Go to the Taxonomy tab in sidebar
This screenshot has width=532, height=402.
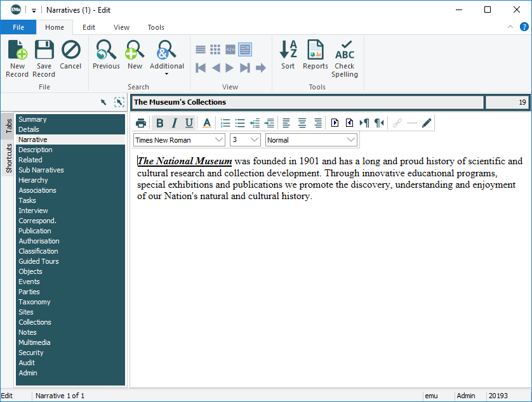click(x=34, y=302)
